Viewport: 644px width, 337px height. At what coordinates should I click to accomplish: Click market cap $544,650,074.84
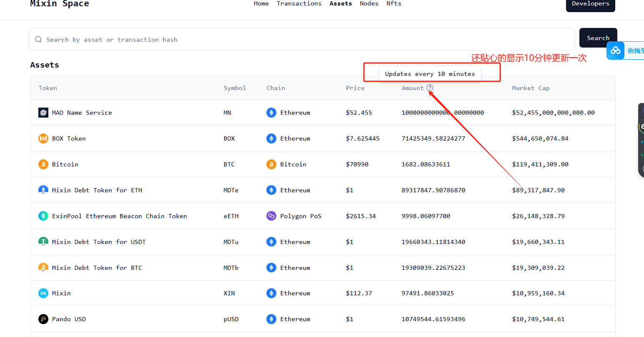click(x=540, y=138)
